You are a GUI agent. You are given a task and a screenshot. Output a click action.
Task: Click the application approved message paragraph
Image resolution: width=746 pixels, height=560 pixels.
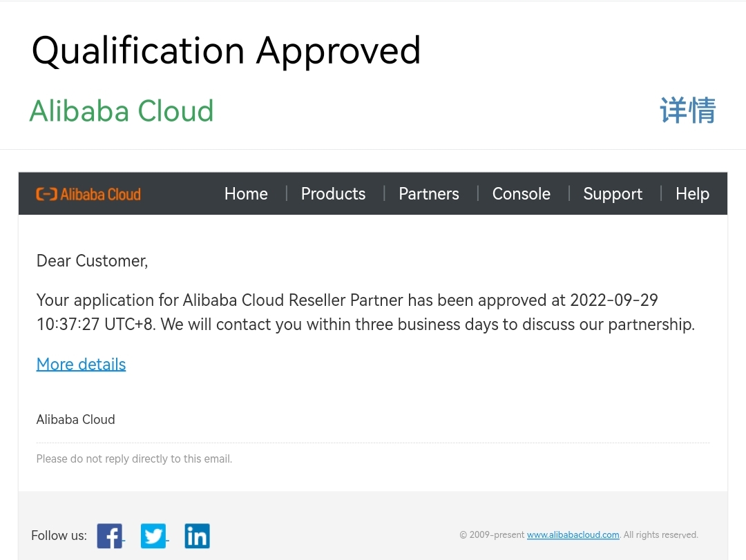pyautogui.click(x=365, y=312)
